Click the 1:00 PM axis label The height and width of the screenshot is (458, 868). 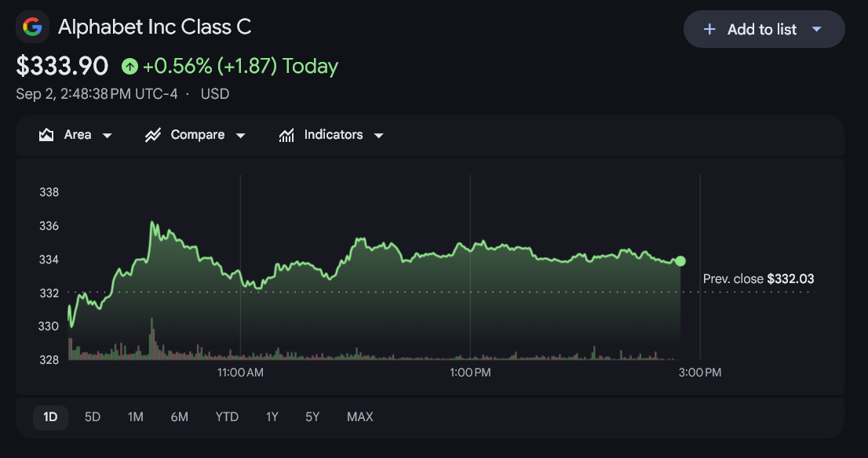coord(470,373)
